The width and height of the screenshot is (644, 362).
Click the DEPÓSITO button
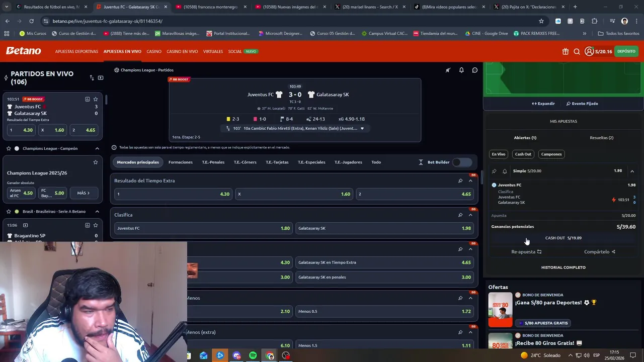click(x=626, y=51)
